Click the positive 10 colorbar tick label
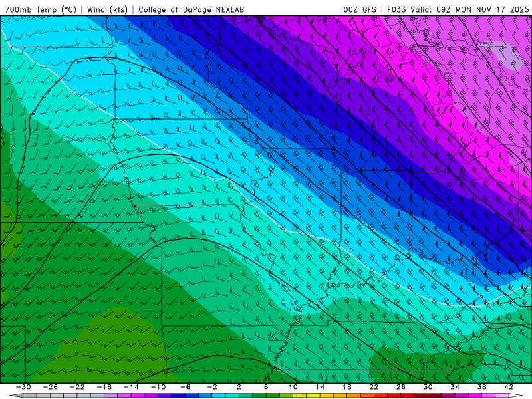 tap(293, 387)
